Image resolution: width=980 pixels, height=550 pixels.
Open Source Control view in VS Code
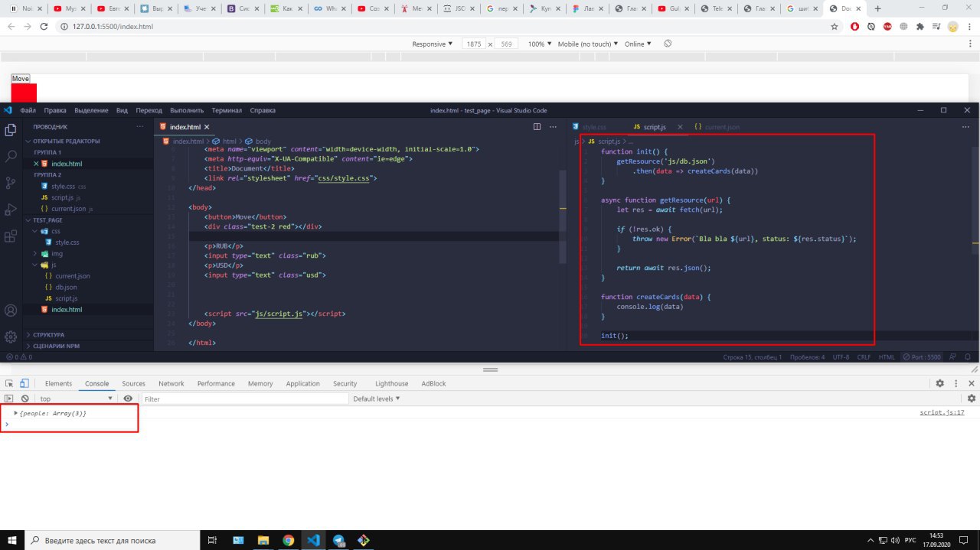pos(11,183)
